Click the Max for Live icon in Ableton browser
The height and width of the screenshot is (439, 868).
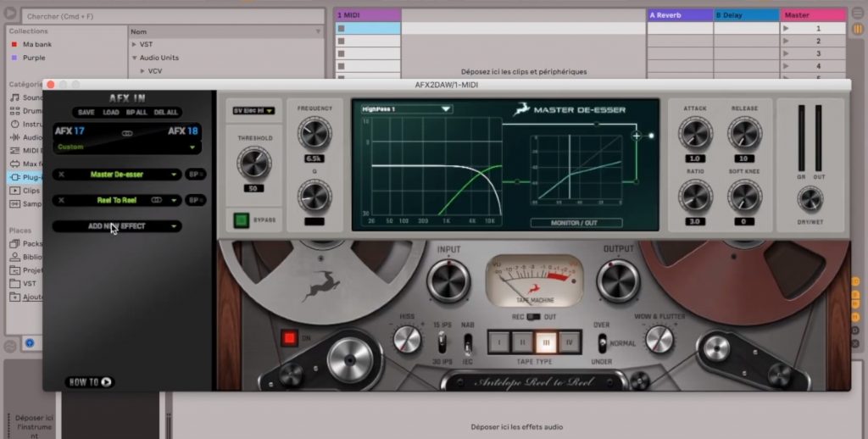pyautogui.click(x=15, y=164)
